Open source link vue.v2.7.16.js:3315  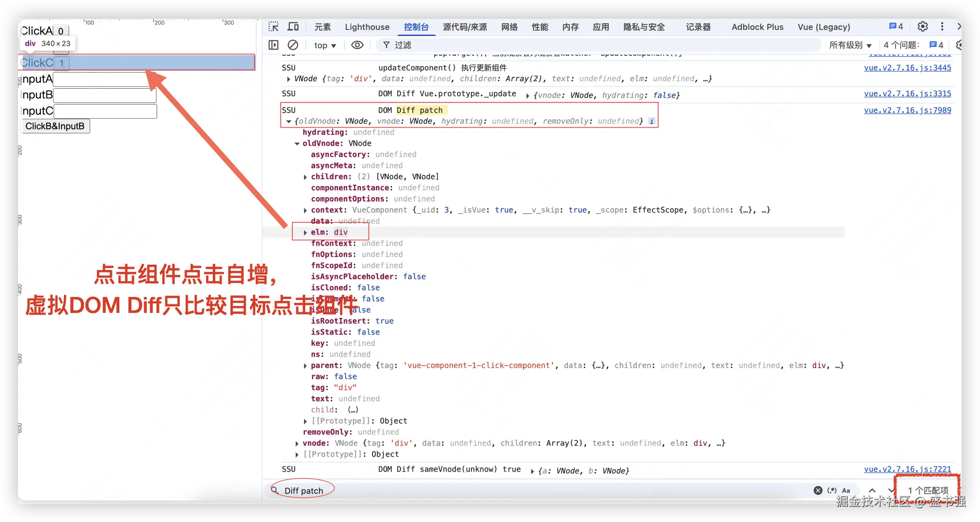(x=908, y=94)
